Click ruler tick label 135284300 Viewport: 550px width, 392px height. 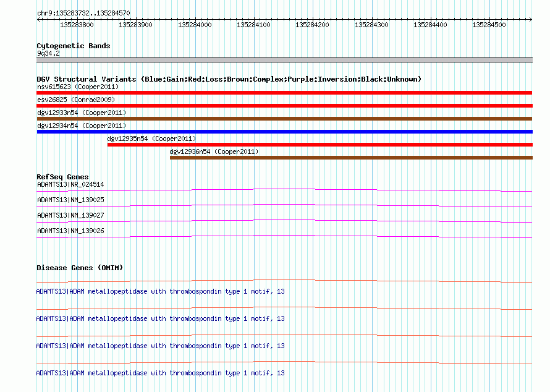click(x=371, y=25)
